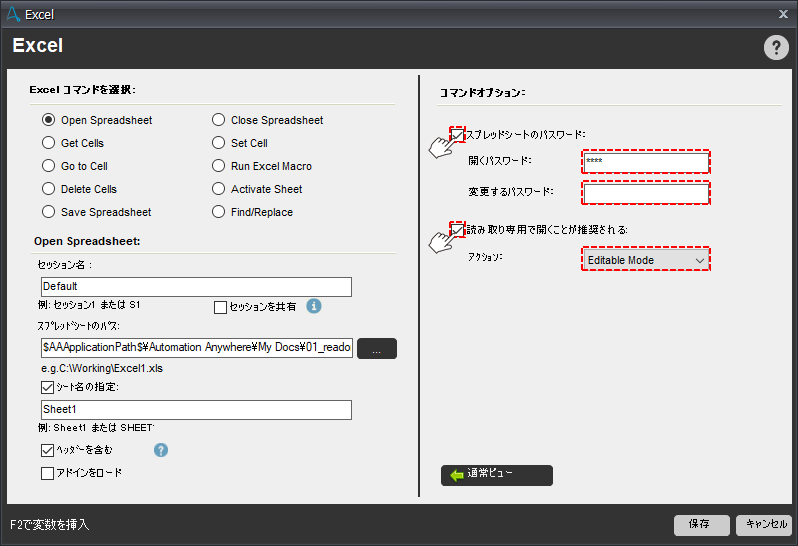
Task: Choose Set Cell command
Action: (x=218, y=142)
